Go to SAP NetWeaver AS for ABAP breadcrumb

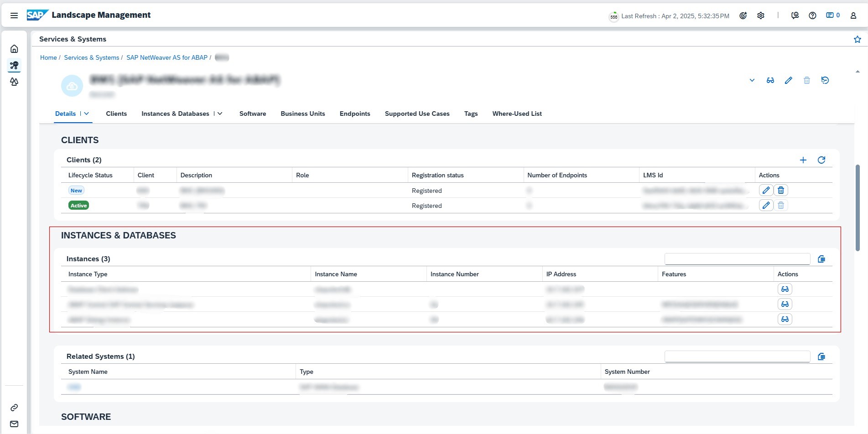point(166,57)
